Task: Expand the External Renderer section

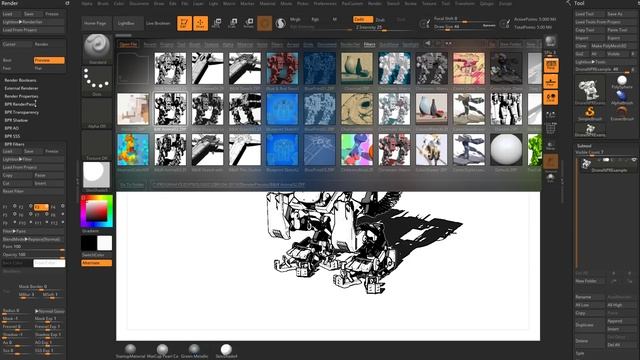Action: 21,88
